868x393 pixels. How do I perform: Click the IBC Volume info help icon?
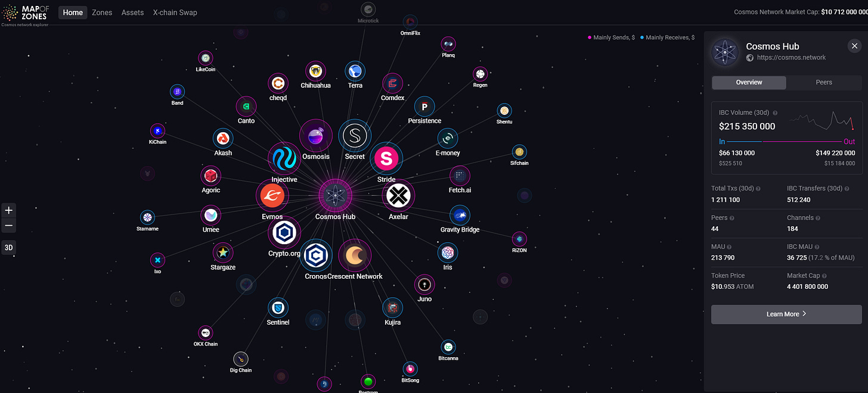(x=776, y=113)
